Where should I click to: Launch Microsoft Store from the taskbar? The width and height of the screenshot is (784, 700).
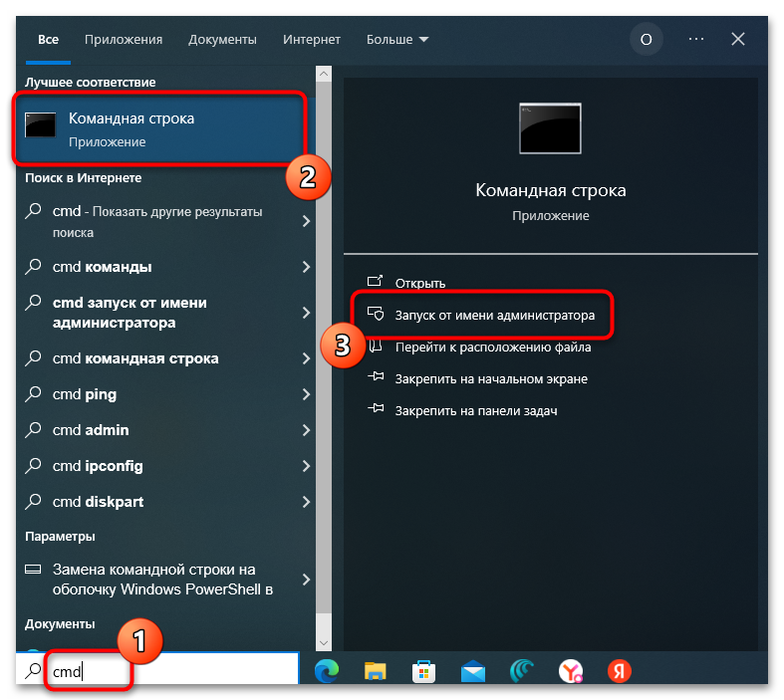(423, 671)
